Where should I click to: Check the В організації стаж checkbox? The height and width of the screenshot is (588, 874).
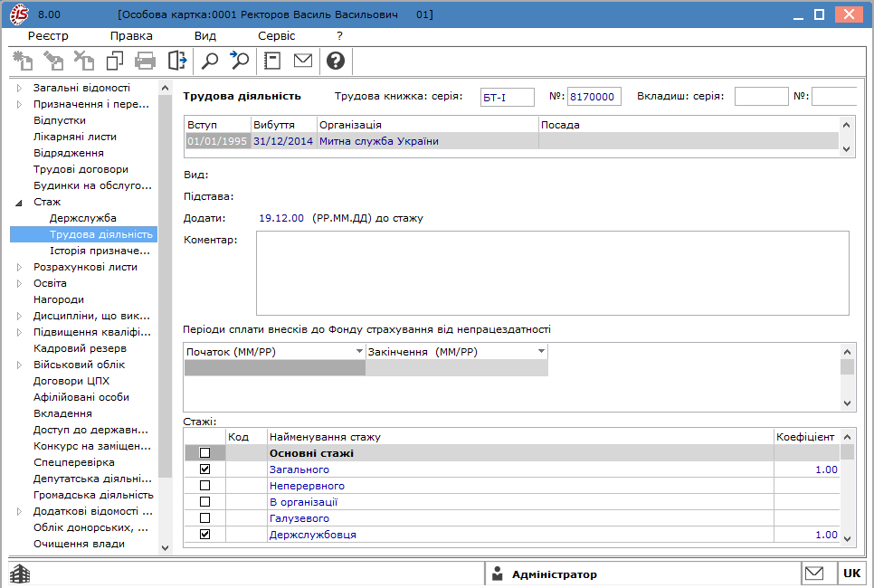click(204, 501)
